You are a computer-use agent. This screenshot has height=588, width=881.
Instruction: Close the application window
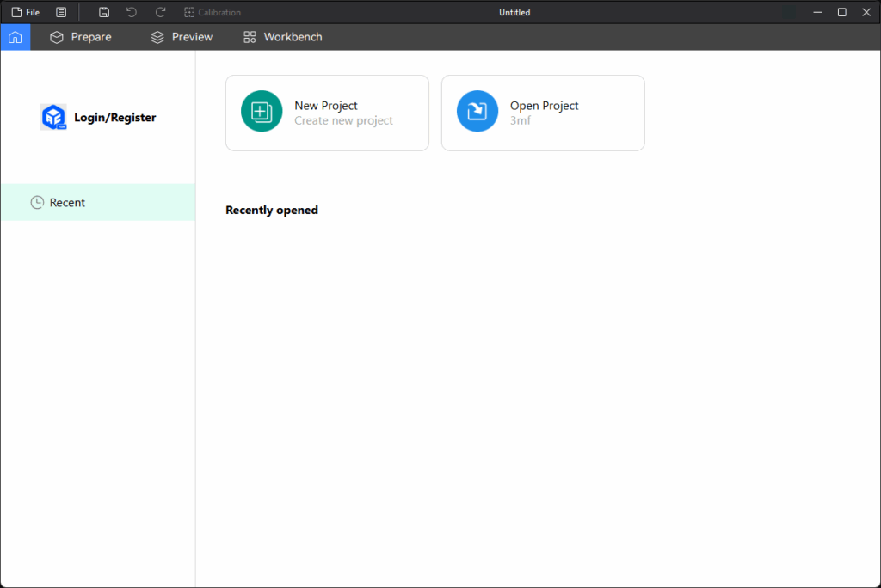click(x=866, y=12)
